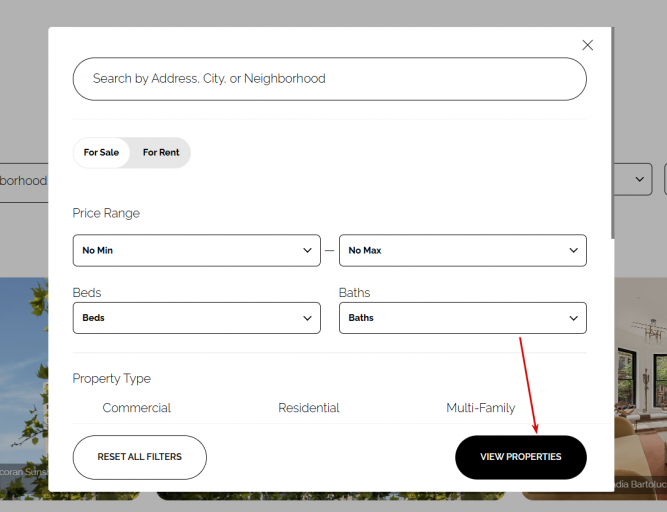
Task: Click the View Properties button
Action: click(520, 457)
